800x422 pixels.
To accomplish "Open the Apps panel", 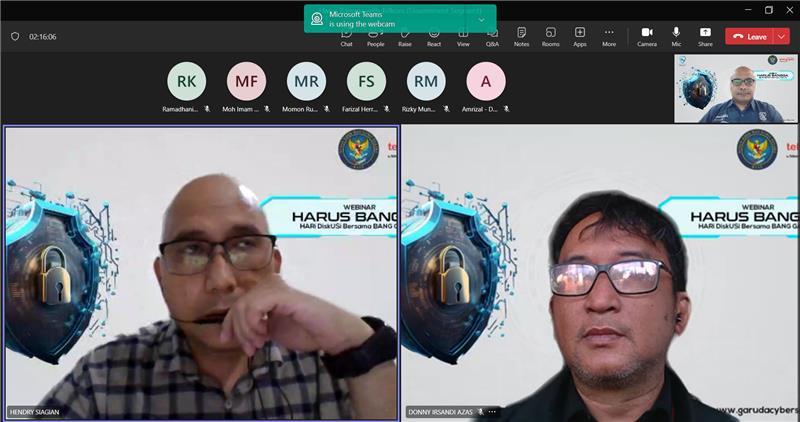I will click(580, 37).
